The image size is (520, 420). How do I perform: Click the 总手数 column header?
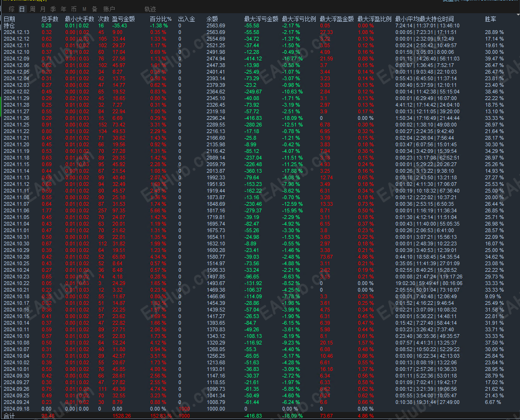click(x=50, y=19)
